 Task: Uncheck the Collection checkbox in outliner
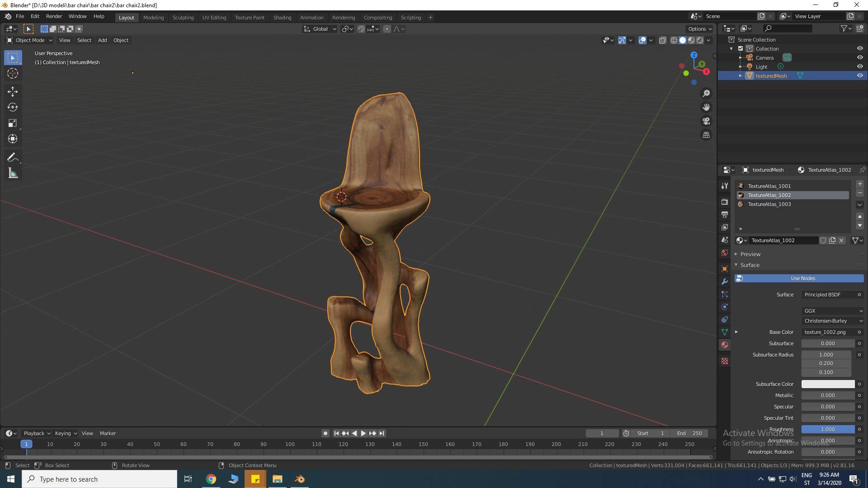(741, 48)
